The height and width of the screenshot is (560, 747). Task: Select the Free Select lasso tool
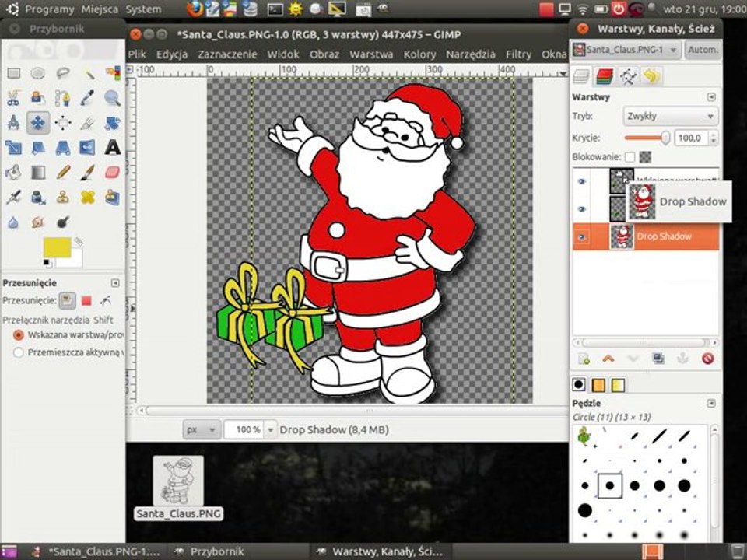[63, 73]
